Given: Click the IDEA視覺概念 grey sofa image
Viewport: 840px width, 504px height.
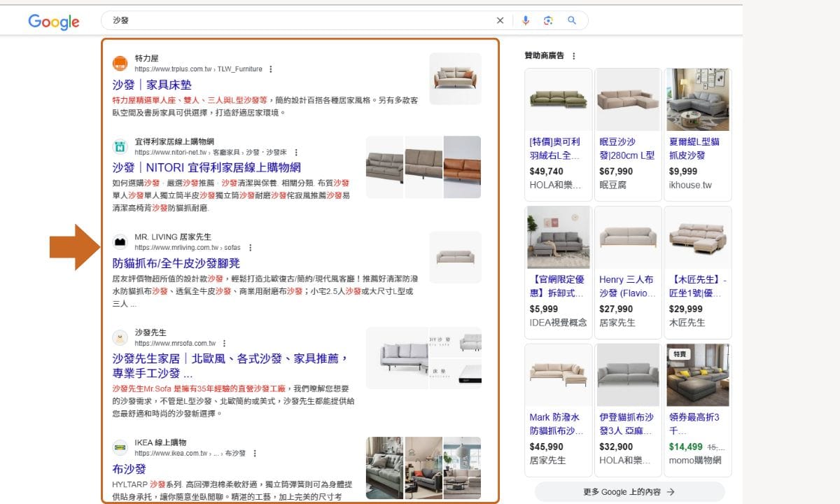Looking at the screenshot, I should click(558, 237).
